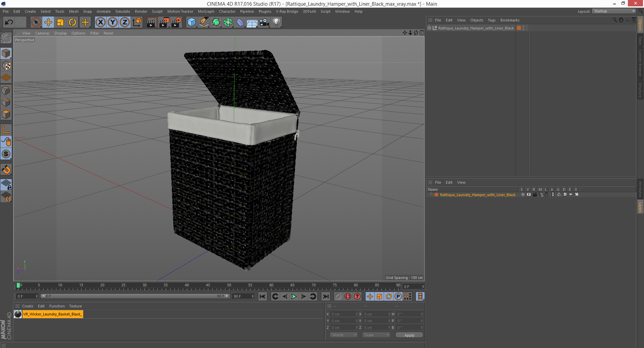The width and height of the screenshot is (644, 348).
Task: Toggle Y axis lock
Action: click(x=113, y=22)
